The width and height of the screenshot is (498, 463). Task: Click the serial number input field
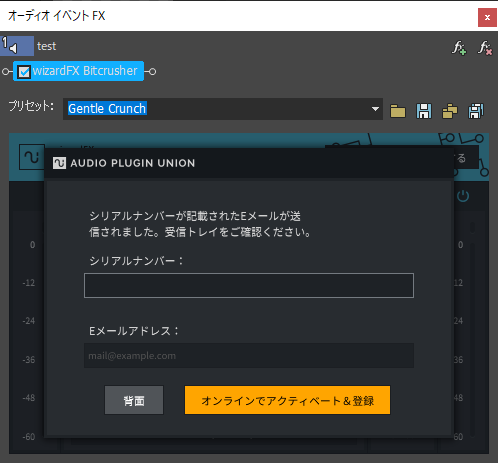tap(249, 285)
